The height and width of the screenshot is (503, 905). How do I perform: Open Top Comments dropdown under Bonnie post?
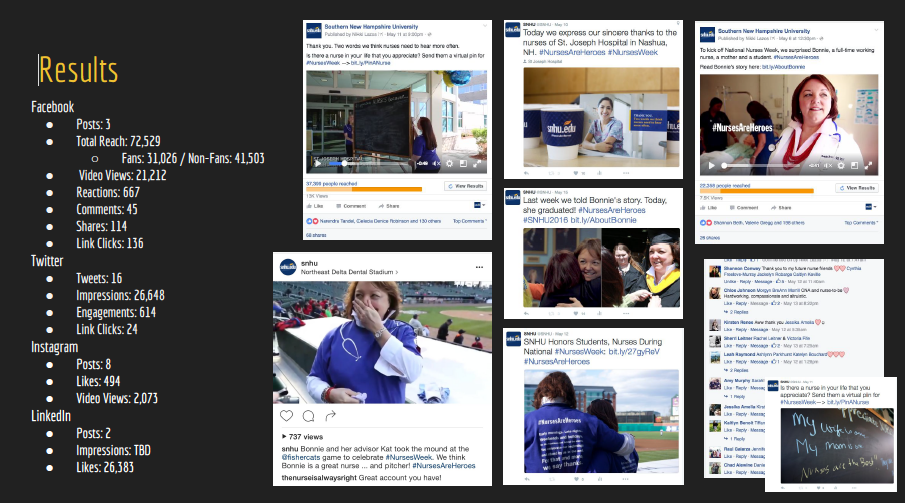(x=861, y=222)
